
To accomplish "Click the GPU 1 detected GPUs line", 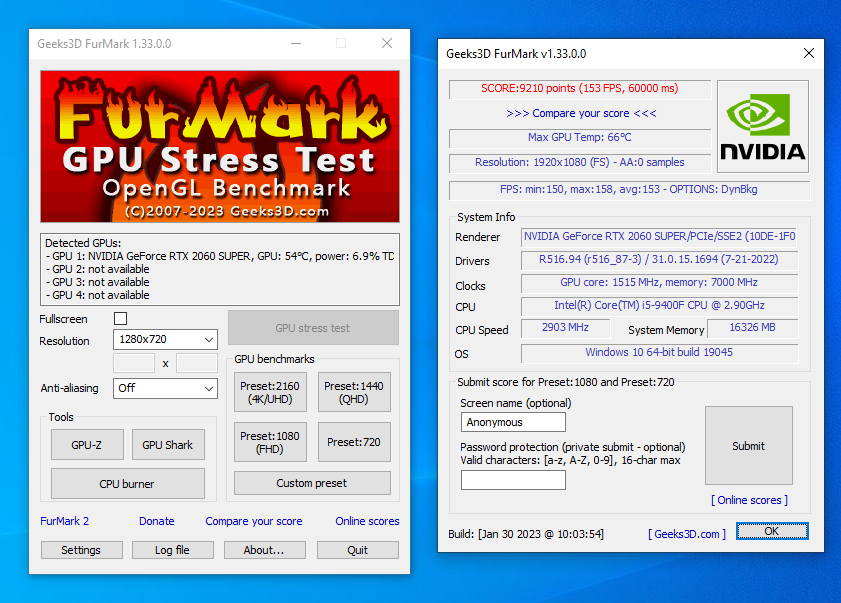I will [220, 256].
